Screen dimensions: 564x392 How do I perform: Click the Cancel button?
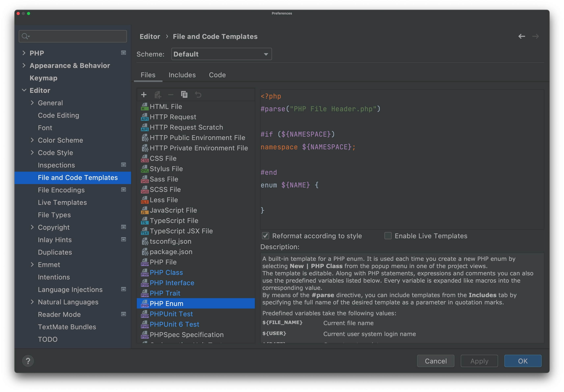(x=435, y=361)
